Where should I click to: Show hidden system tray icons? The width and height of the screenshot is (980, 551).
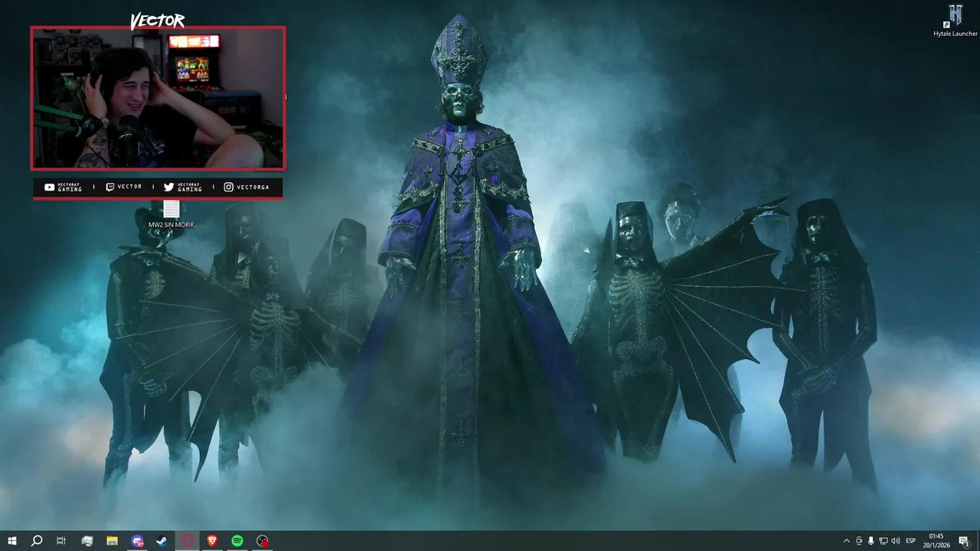(x=846, y=541)
